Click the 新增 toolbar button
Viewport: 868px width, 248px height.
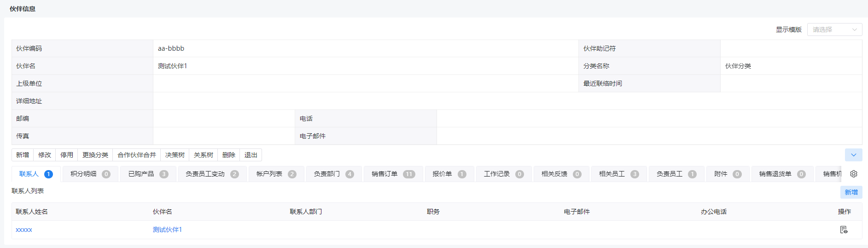23,155
